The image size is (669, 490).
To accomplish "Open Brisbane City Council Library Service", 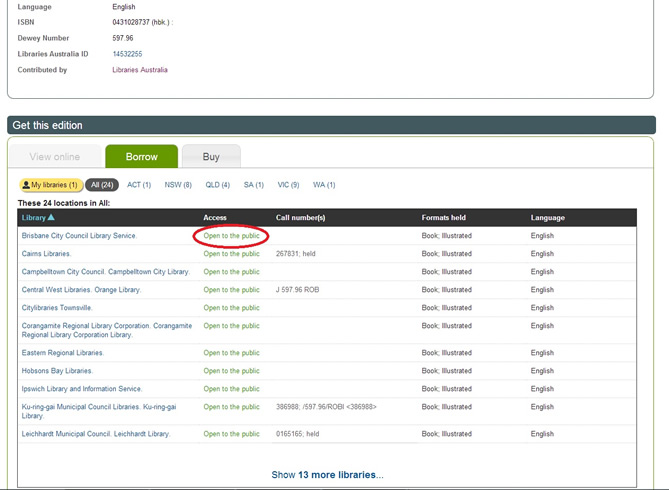I will coord(79,236).
